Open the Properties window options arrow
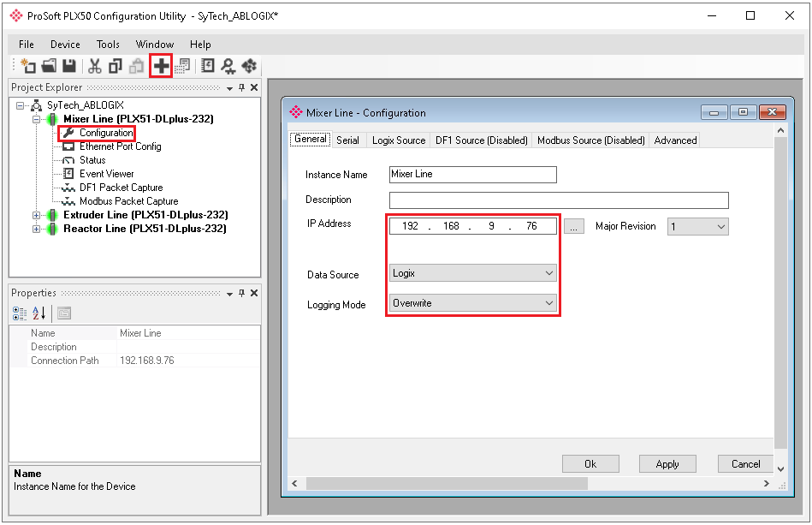Image resolution: width=812 pixels, height=525 pixels. (229, 294)
